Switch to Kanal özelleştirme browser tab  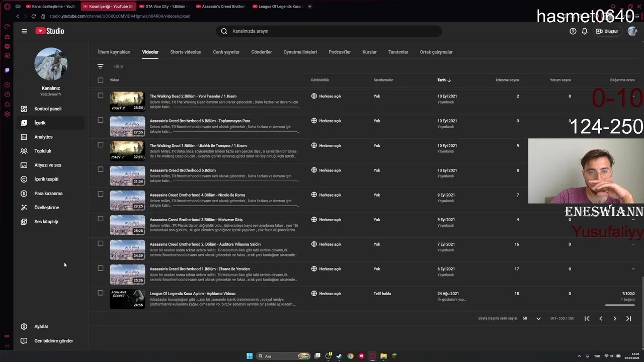coord(50,7)
